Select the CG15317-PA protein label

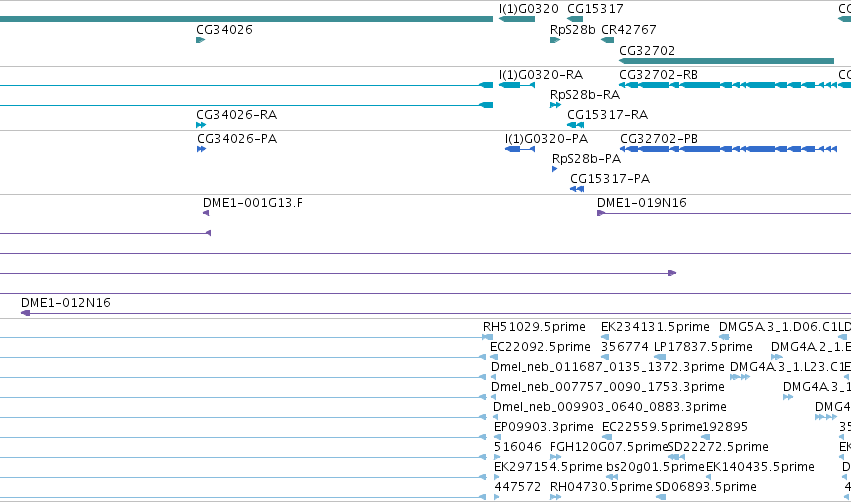(610, 179)
